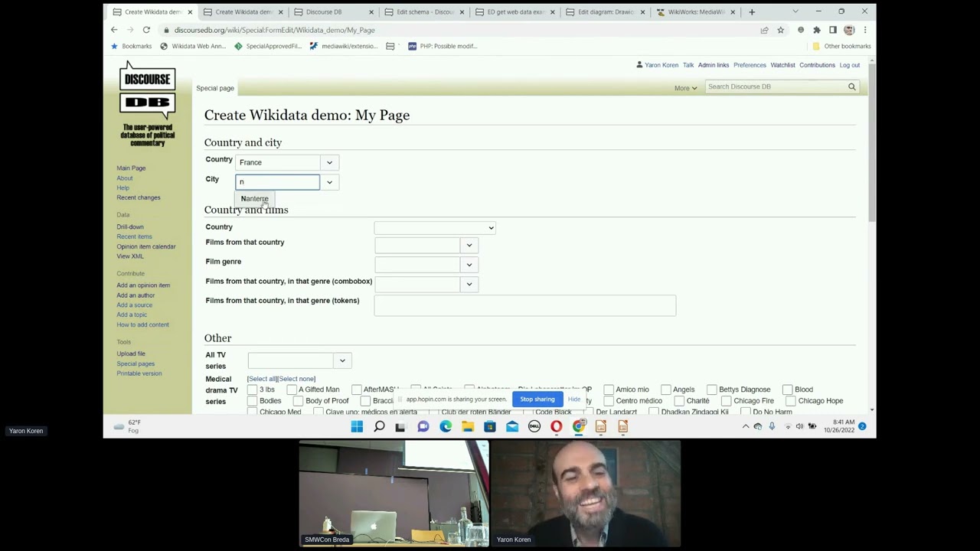Open Windows taskbar search
The width and height of the screenshot is (980, 551).
379,426
